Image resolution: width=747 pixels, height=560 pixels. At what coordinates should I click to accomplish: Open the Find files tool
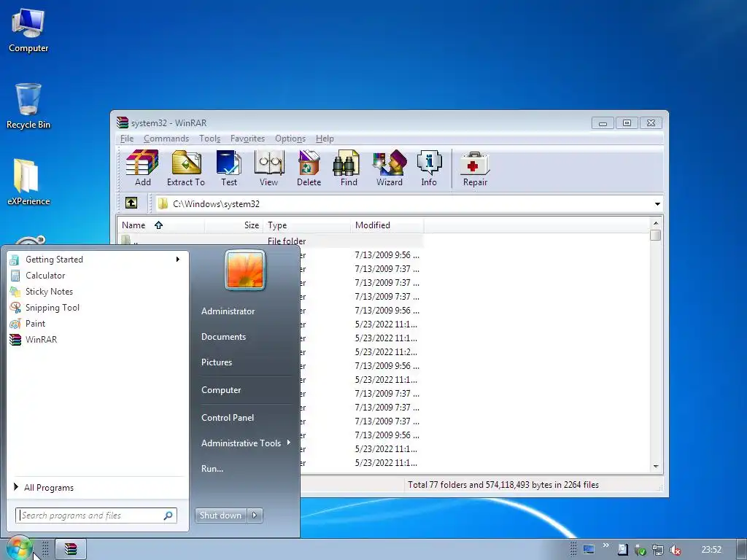(x=349, y=168)
